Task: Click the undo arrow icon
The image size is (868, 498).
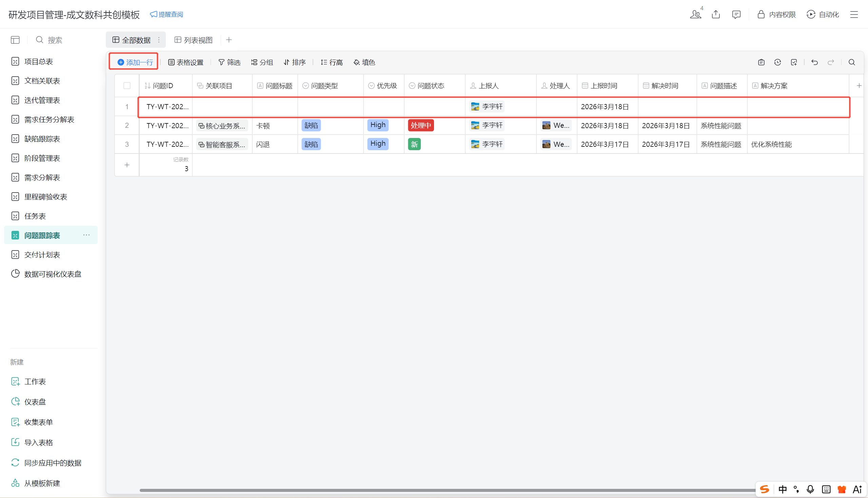Action: tap(814, 62)
